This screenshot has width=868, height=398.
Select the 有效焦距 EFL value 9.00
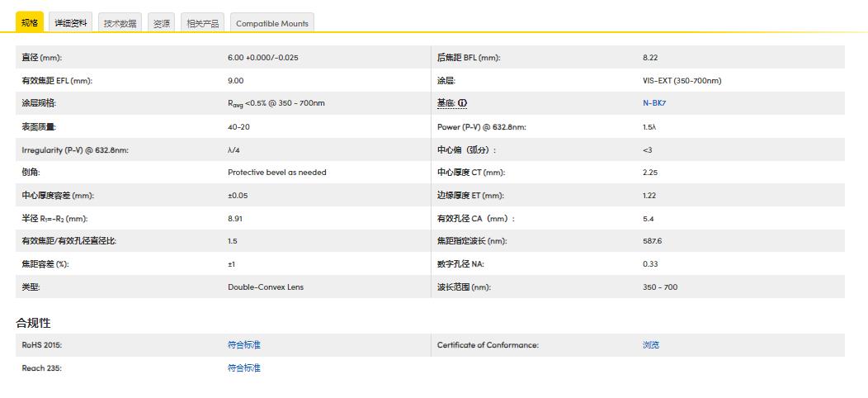coord(235,81)
